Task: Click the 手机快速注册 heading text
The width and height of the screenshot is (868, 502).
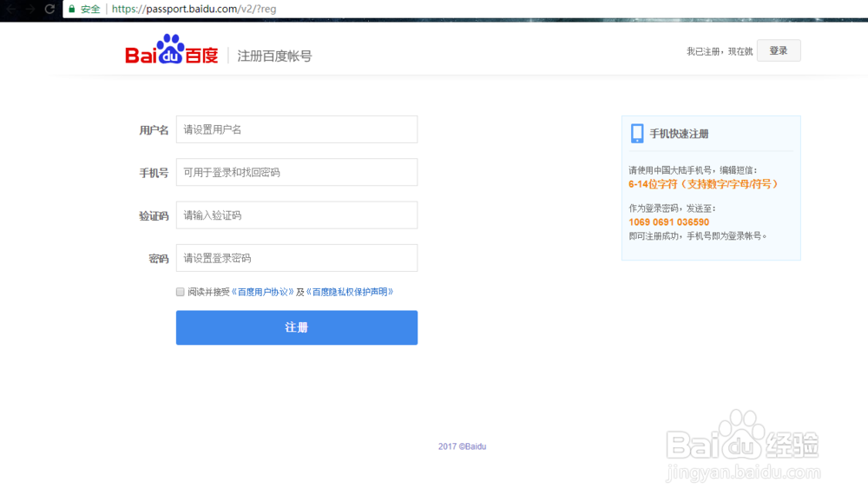Action: (x=680, y=134)
